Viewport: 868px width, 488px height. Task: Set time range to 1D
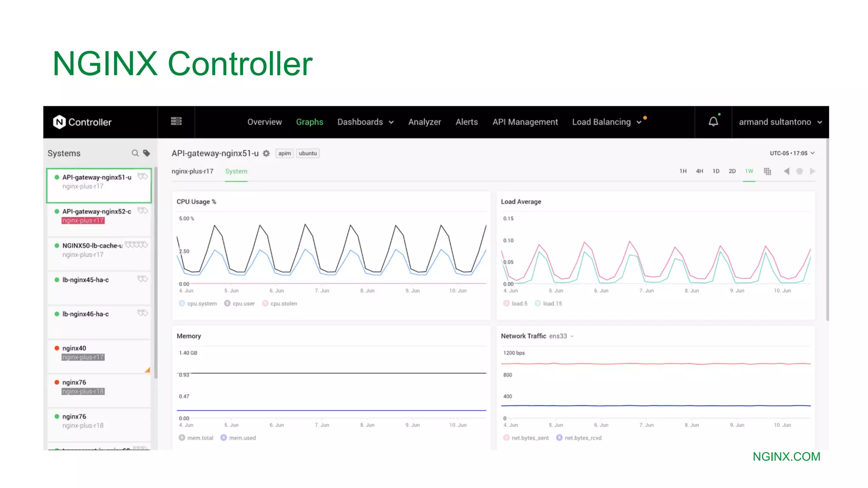click(716, 171)
